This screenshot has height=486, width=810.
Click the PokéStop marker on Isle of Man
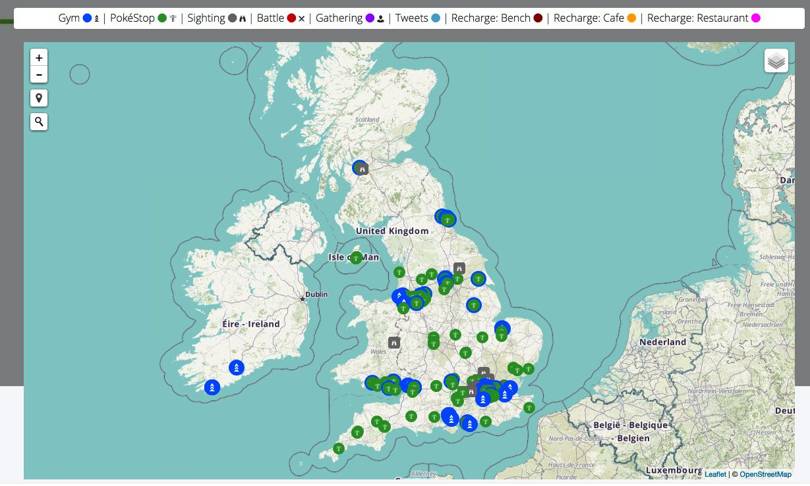[x=355, y=258]
